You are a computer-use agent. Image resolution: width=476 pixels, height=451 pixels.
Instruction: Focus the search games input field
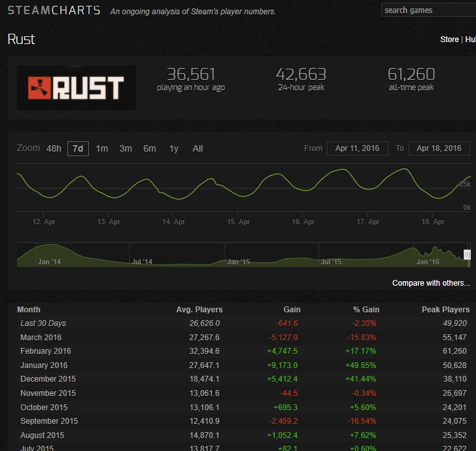tap(429, 10)
